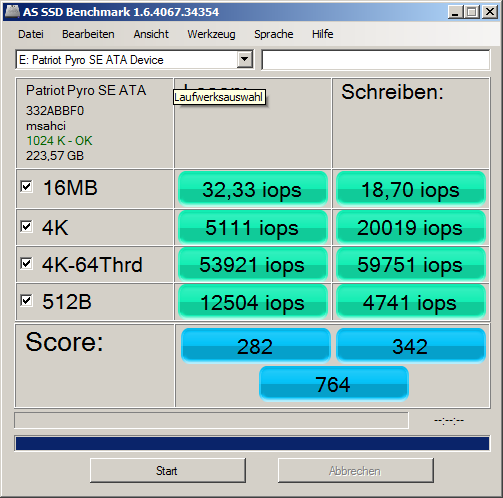Screen dimensions: 503x498
Task: Click the 18,70 iops write result
Action: 411,189
